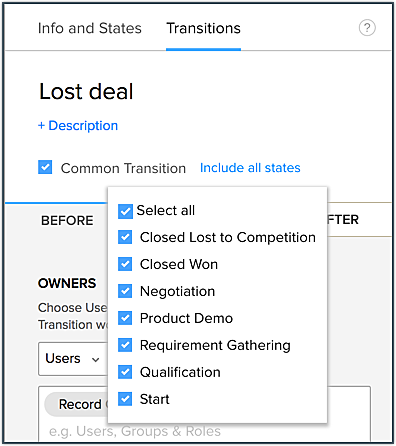Image resolution: width=396 pixels, height=446 pixels.
Task: Open the BEFORE section tab
Action: click(x=67, y=220)
